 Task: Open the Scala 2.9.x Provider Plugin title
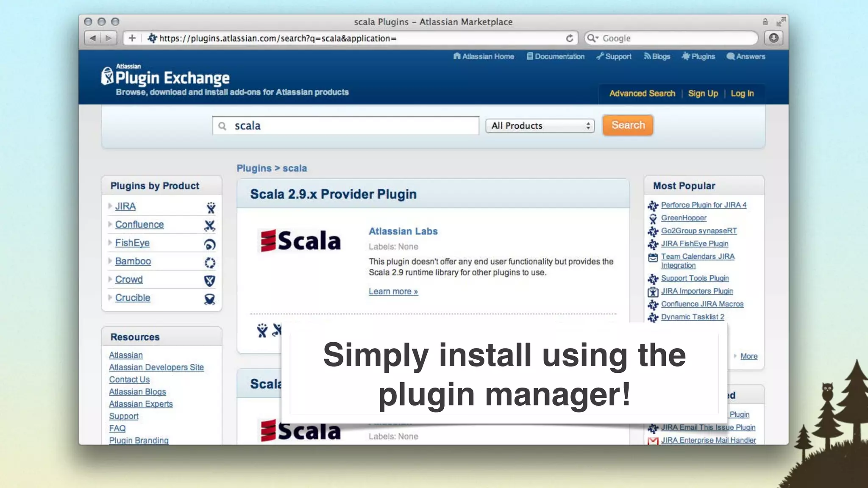click(333, 194)
